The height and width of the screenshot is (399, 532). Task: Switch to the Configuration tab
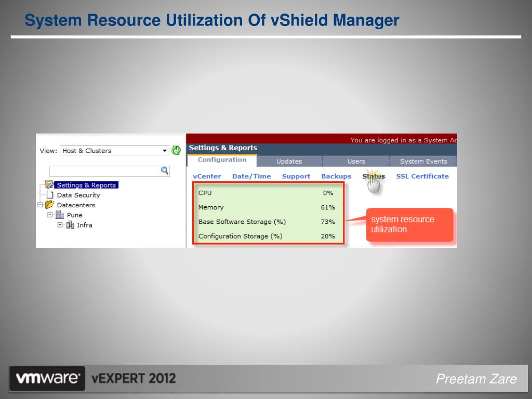(222, 160)
